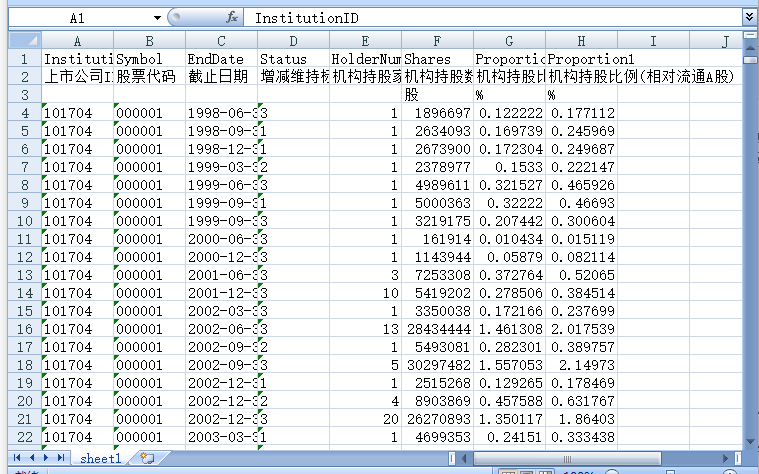Viewport: 759px width, 474px height.
Task: Click the Insert Function fx icon
Action: [232, 18]
